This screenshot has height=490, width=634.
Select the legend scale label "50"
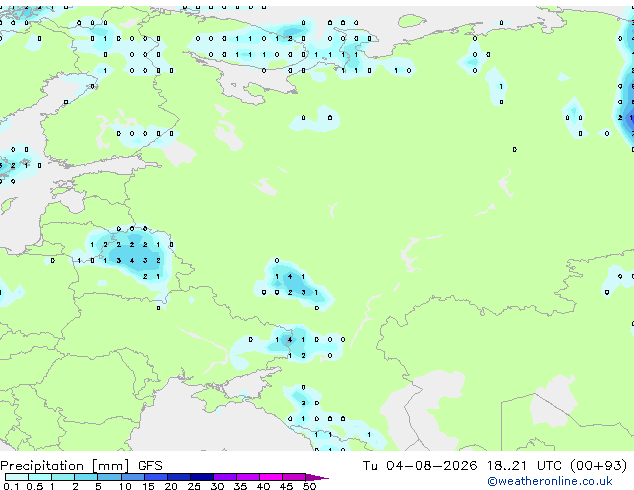[x=309, y=486]
